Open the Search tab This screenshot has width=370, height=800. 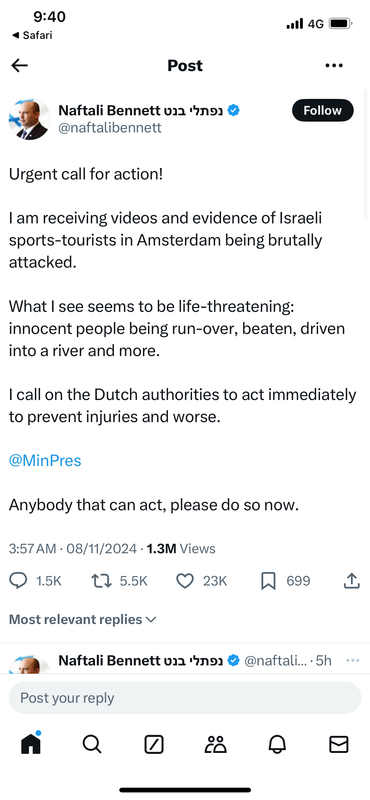(92, 745)
